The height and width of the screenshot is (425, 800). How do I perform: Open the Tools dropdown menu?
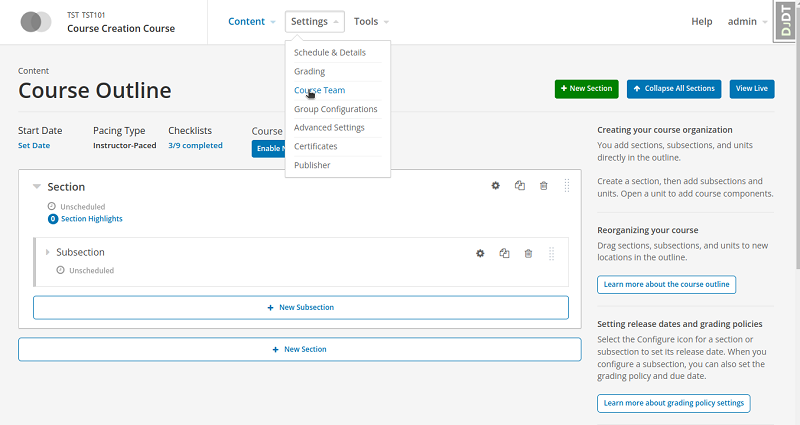coord(371,21)
